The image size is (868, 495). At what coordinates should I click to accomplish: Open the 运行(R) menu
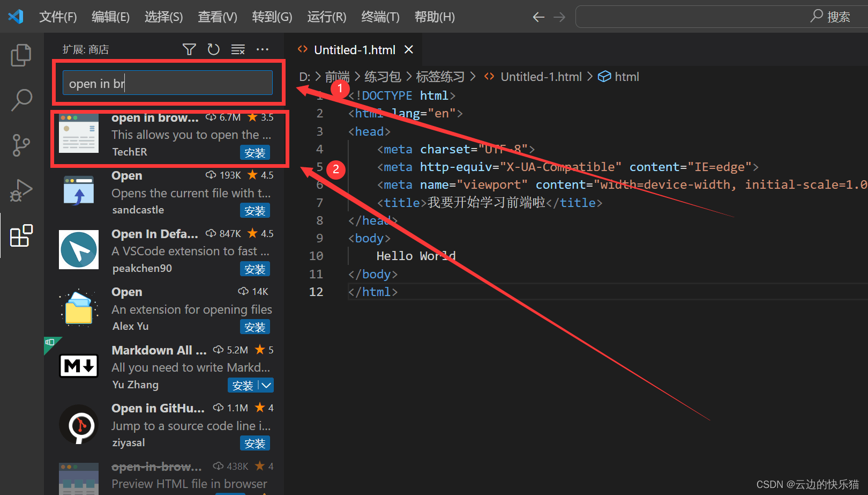327,17
